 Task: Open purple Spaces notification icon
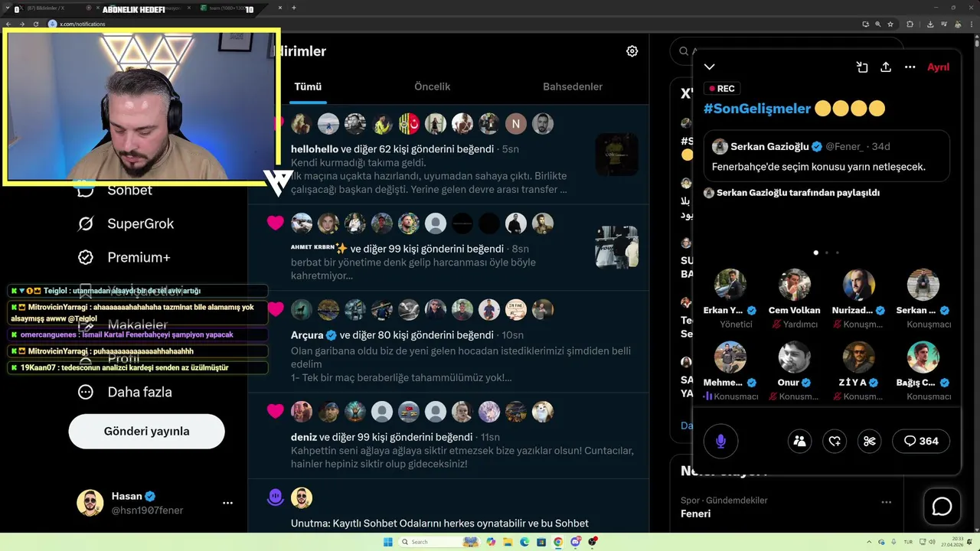[x=276, y=497]
